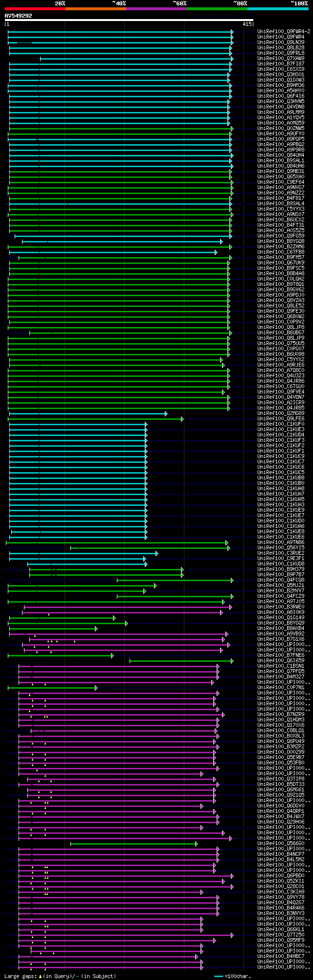313x980 pixels.
Task: Select the UniRef100_B9SAL1 label
Action: 281,160
